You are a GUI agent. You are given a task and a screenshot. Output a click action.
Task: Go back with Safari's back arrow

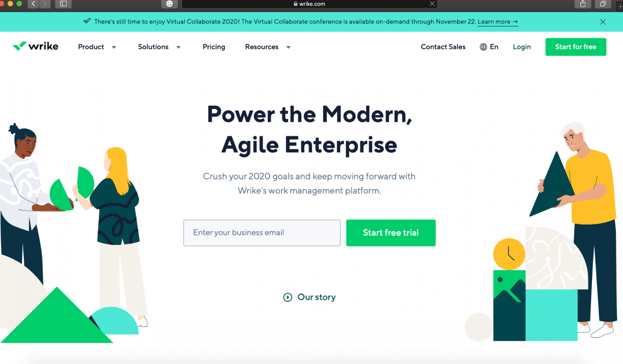click(x=33, y=4)
